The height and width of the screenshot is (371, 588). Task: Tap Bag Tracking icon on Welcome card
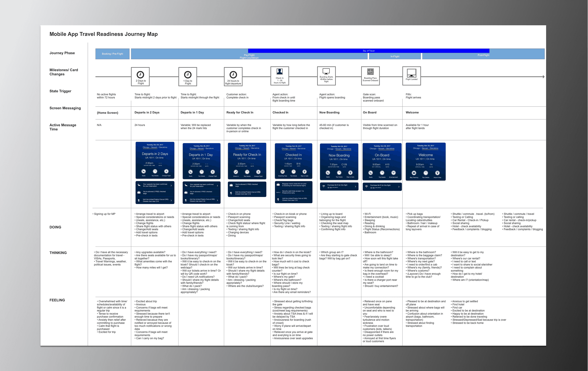tap(414, 173)
